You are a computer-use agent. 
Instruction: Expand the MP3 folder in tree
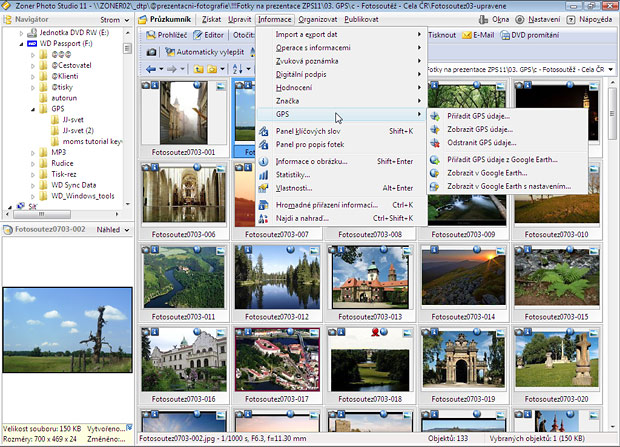[x=32, y=152]
